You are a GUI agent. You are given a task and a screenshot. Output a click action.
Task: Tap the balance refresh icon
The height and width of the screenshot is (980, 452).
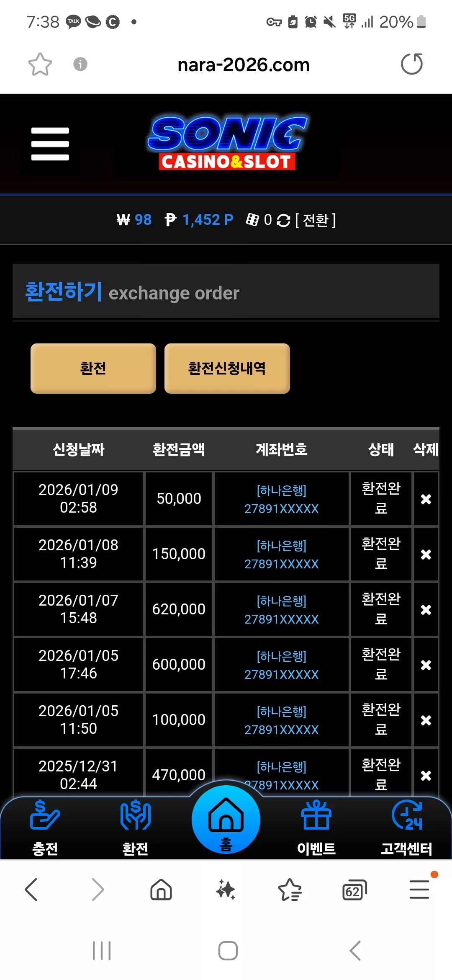(283, 220)
